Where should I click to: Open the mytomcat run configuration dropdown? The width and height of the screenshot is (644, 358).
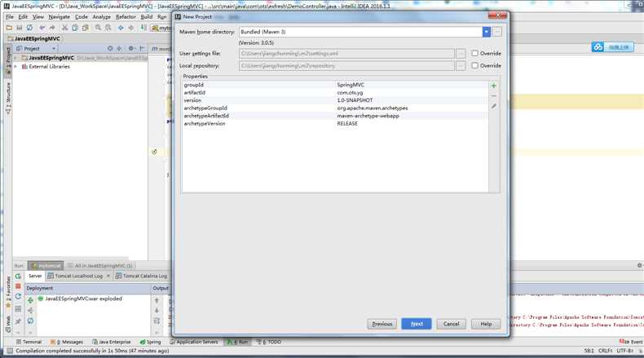pos(161,28)
